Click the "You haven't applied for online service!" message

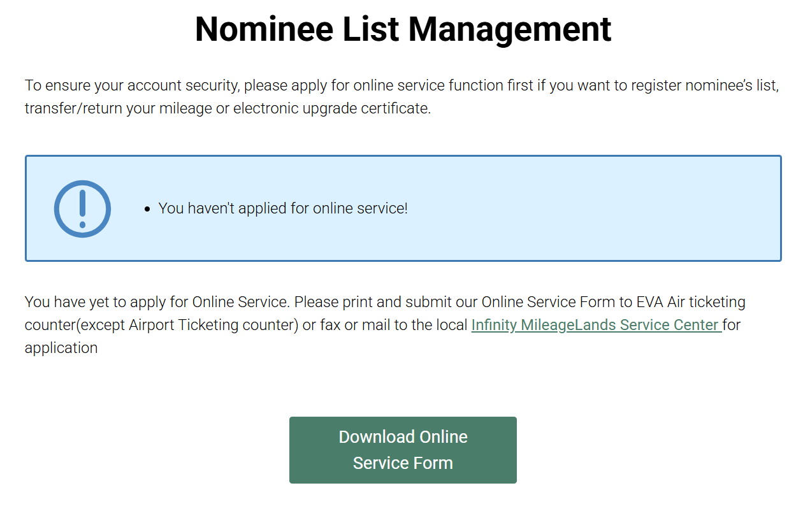[x=283, y=208]
